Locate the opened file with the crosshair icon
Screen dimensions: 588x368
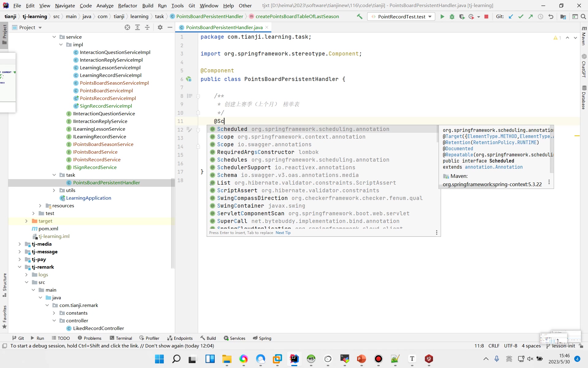click(127, 27)
